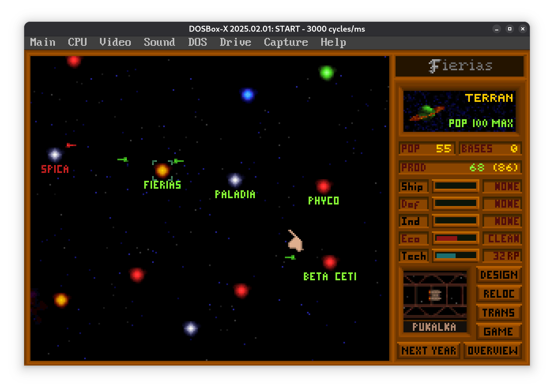Image resolution: width=554 pixels, height=392 pixels.
Task: Click the Paladia white star
Action: tap(235, 180)
